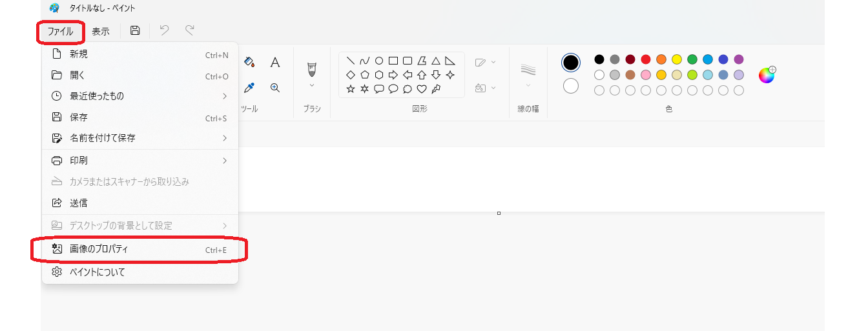Open the Brush dropdown chevron
Image resolution: width=868 pixels, height=331 pixels.
[x=312, y=85]
